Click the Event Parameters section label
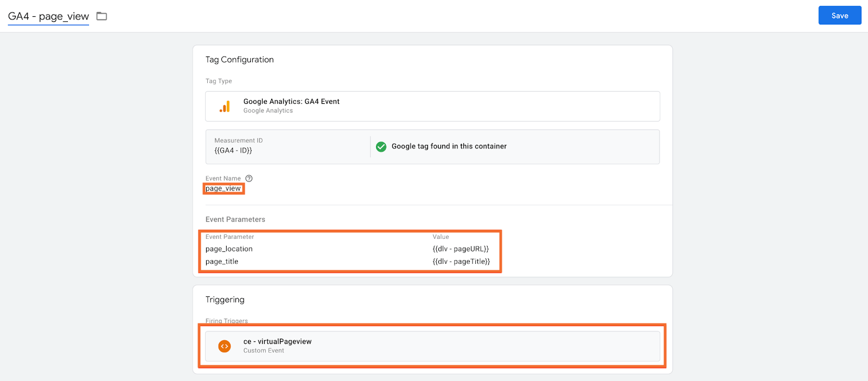Viewport: 868px width, 381px height. pyautogui.click(x=235, y=219)
